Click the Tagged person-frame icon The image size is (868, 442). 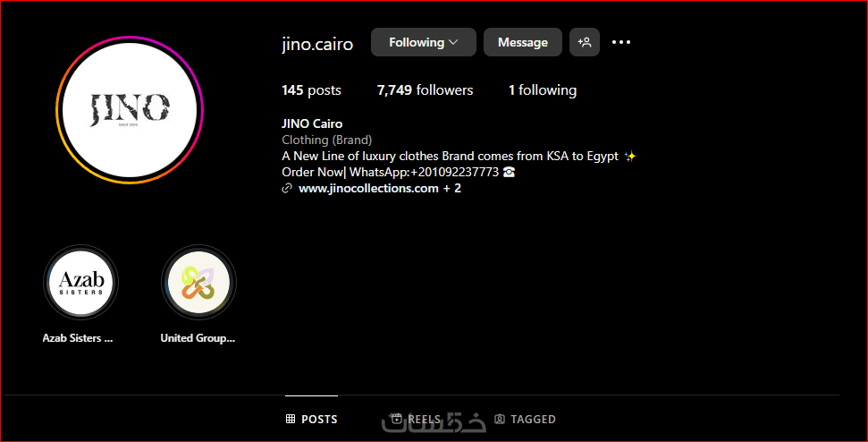pos(500,419)
